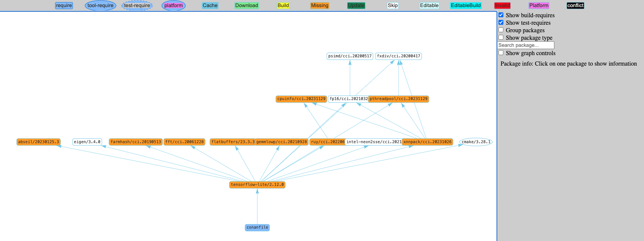Toggle Show graph controls checkbox
The height and width of the screenshot is (241, 644).
coord(501,53)
